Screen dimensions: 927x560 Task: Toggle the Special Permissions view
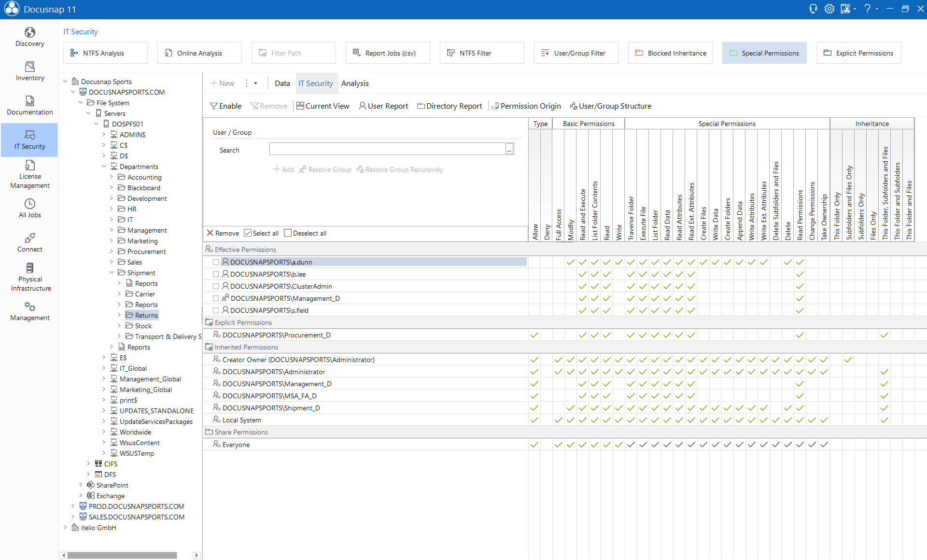point(764,53)
